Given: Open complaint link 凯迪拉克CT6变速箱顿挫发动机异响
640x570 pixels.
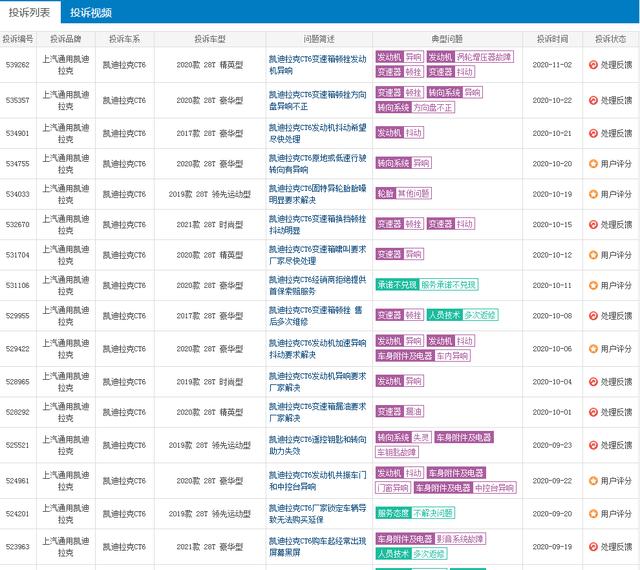Looking at the screenshot, I should point(318,65).
